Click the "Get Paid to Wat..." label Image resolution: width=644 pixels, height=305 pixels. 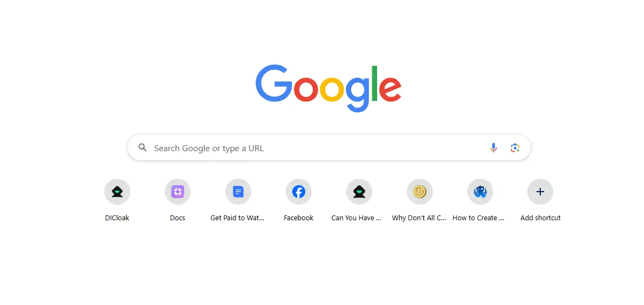(x=237, y=218)
